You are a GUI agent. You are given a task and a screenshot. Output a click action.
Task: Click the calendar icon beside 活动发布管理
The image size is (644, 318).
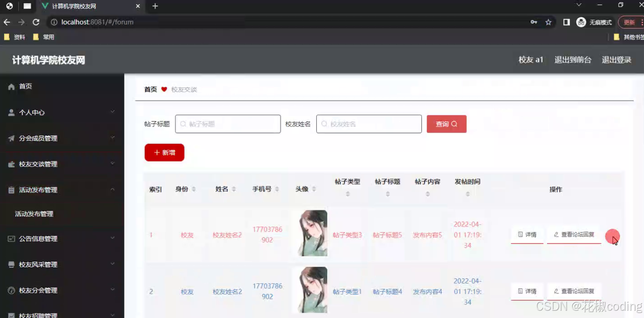tap(11, 190)
